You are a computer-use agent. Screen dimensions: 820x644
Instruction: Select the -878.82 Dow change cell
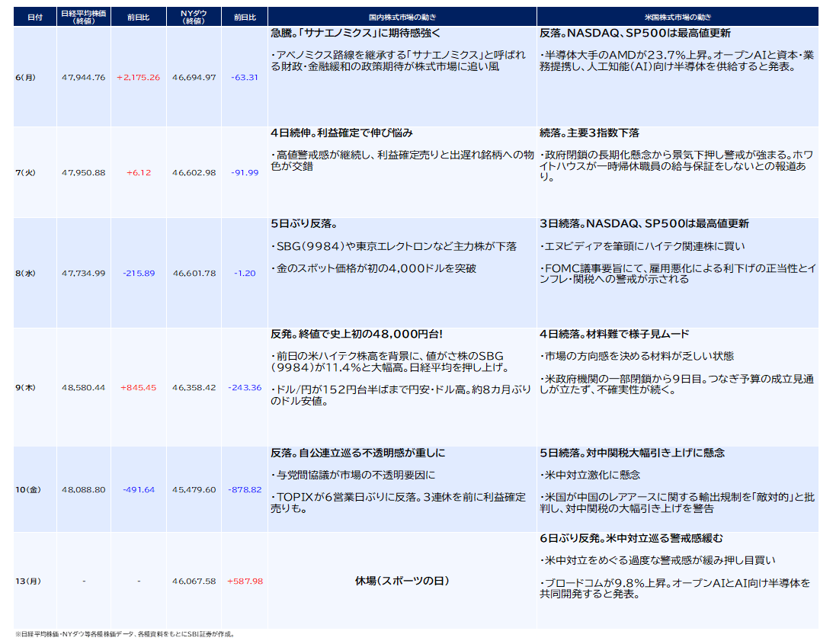click(x=245, y=489)
